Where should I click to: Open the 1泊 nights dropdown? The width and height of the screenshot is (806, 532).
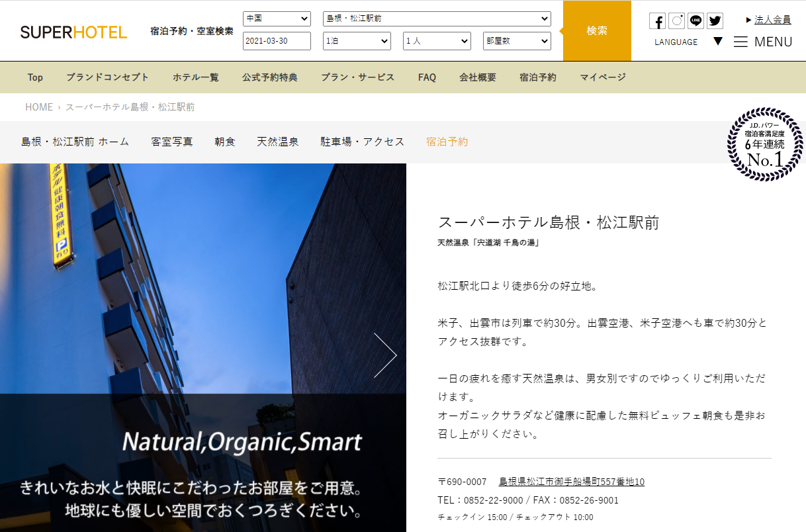pyautogui.click(x=357, y=41)
